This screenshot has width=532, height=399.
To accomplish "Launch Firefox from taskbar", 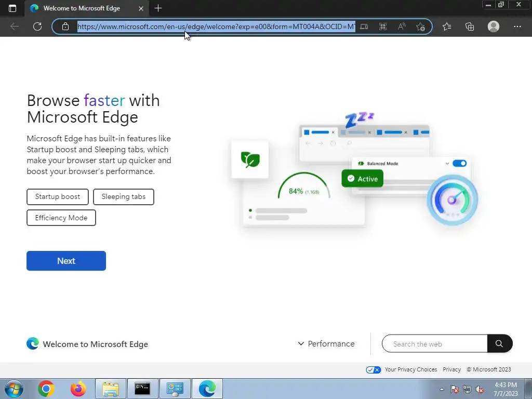I will pyautogui.click(x=78, y=389).
